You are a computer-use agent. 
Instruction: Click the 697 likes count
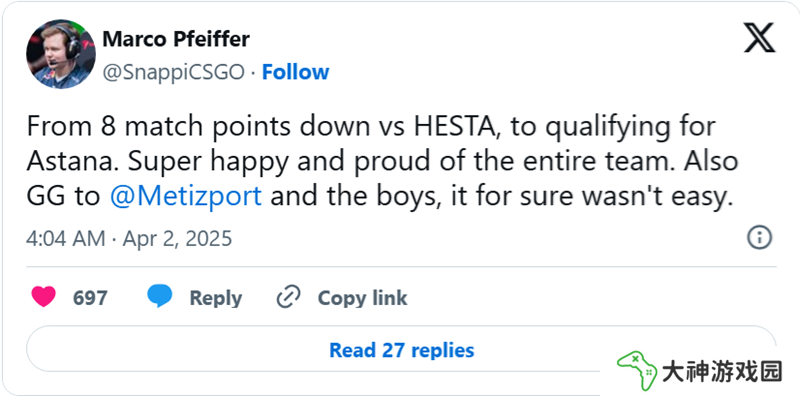coord(90,298)
